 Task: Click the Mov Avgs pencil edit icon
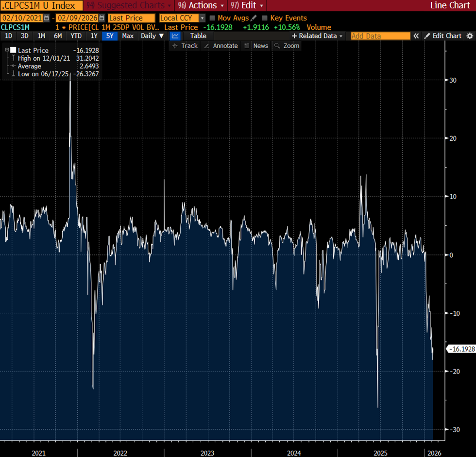[x=254, y=18]
